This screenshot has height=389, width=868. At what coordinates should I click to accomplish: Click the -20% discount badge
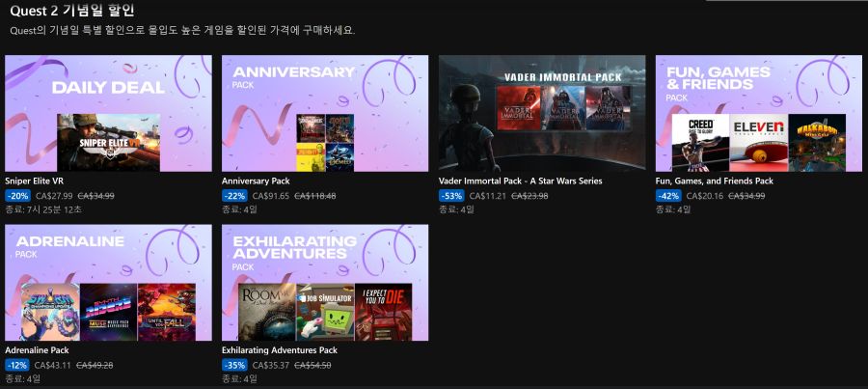click(17, 196)
